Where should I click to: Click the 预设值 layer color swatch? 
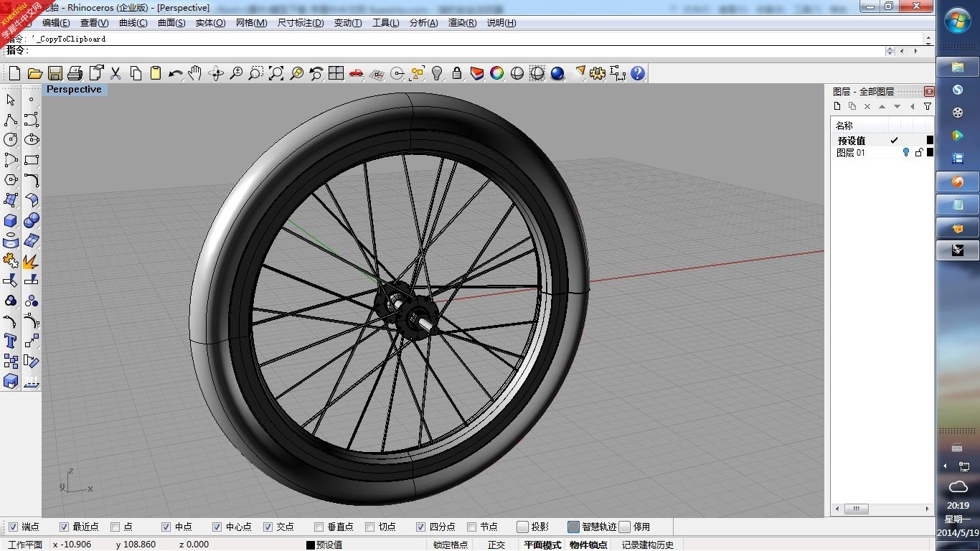(930, 140)
